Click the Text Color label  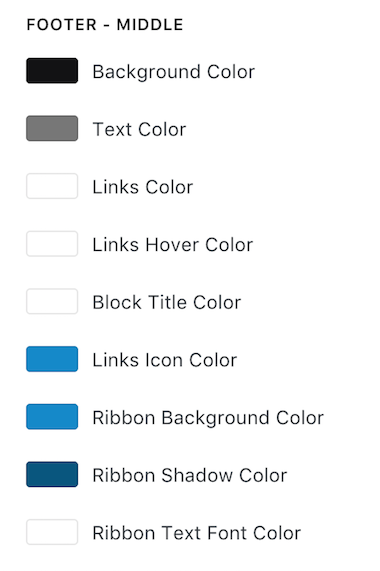139,129
